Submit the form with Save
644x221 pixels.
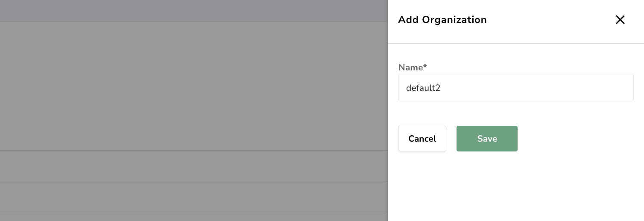click(487, 139)
